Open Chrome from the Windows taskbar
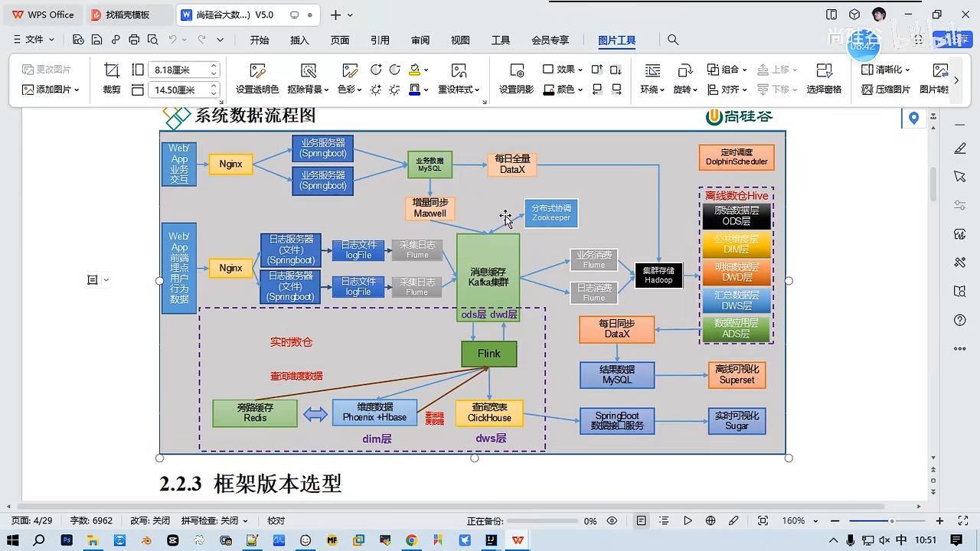The image size is (980, 551). (411, 540)
